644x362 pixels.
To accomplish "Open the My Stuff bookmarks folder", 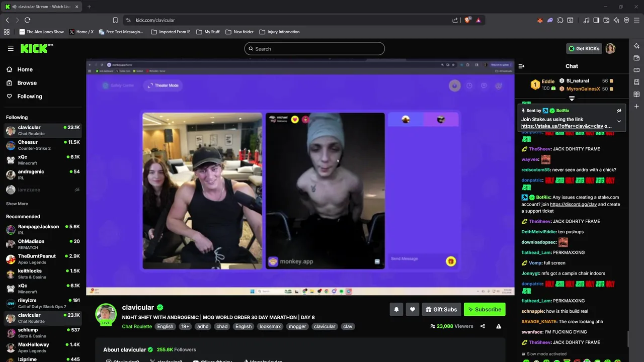I will (208, 32).
